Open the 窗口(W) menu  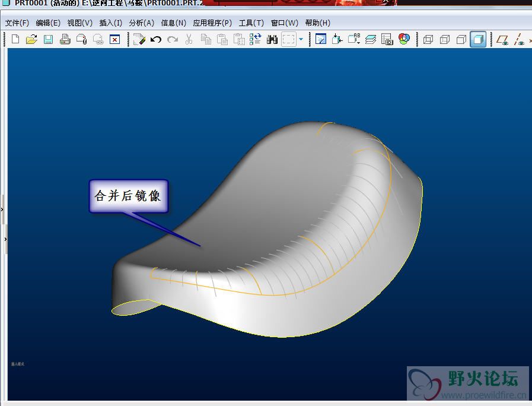[284, 23]
